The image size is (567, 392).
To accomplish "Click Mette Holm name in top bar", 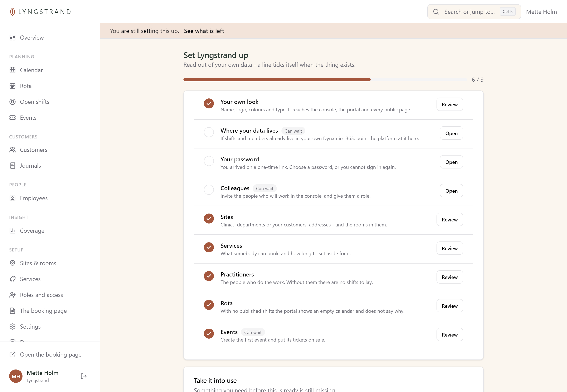I will tap(541, 12).
